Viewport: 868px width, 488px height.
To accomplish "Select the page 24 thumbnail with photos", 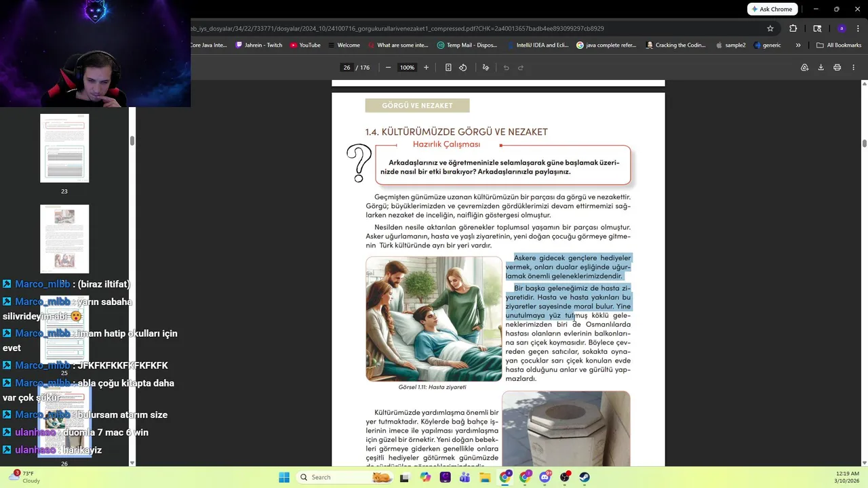I will click(64, 239).
